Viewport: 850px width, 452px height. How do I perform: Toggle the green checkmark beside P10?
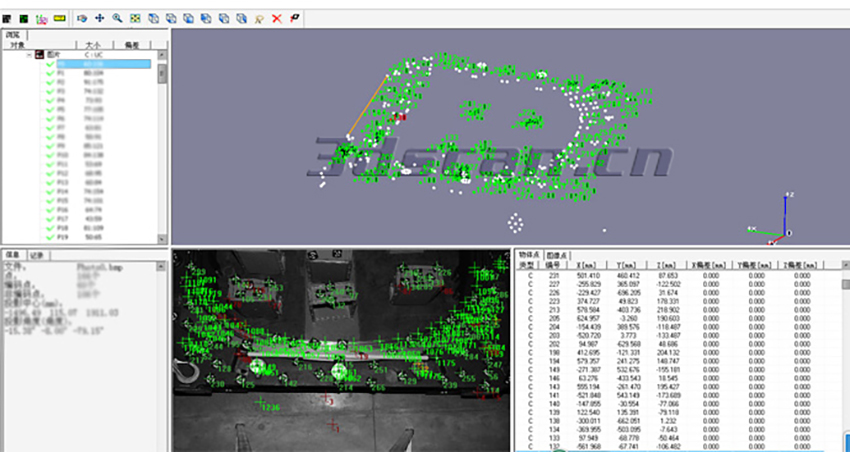49,155
